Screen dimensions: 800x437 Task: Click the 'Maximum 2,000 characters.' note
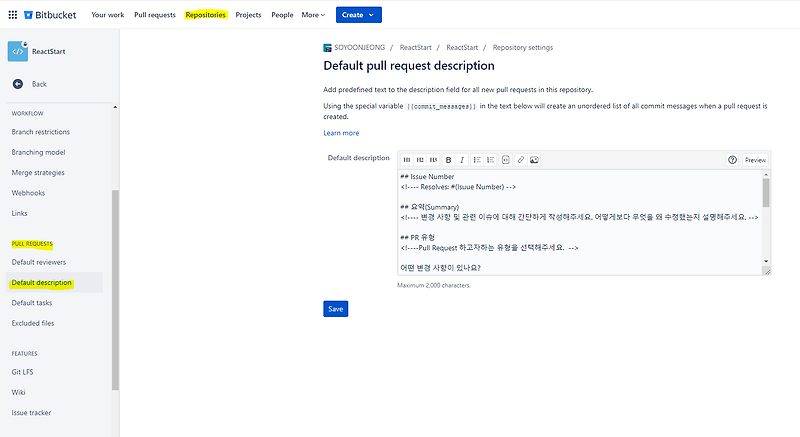(434, 286)
